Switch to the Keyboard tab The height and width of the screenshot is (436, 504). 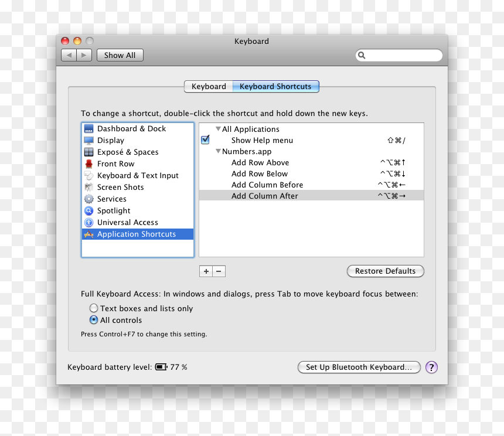click(209, 86)
